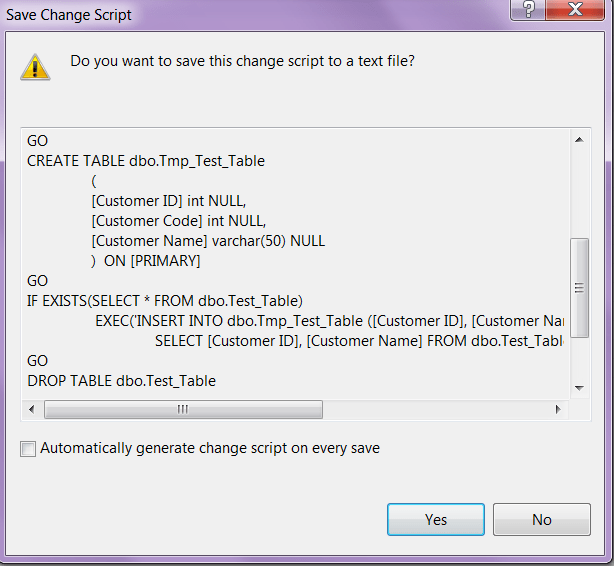Screen dimensions: 614x566
Task: Click the horizontal scrollbar thumb
Action: [183, 409]
